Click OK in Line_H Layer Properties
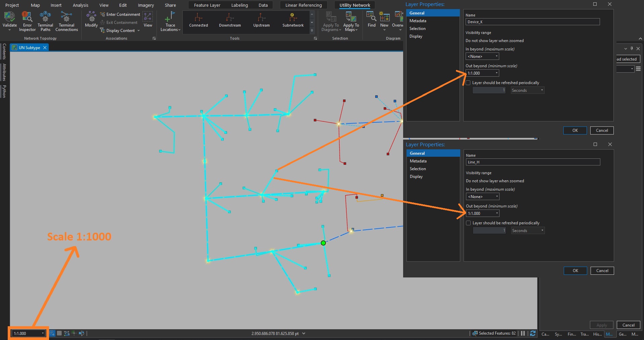The height and width of the screenshot is (340, 644). [575, 271]
